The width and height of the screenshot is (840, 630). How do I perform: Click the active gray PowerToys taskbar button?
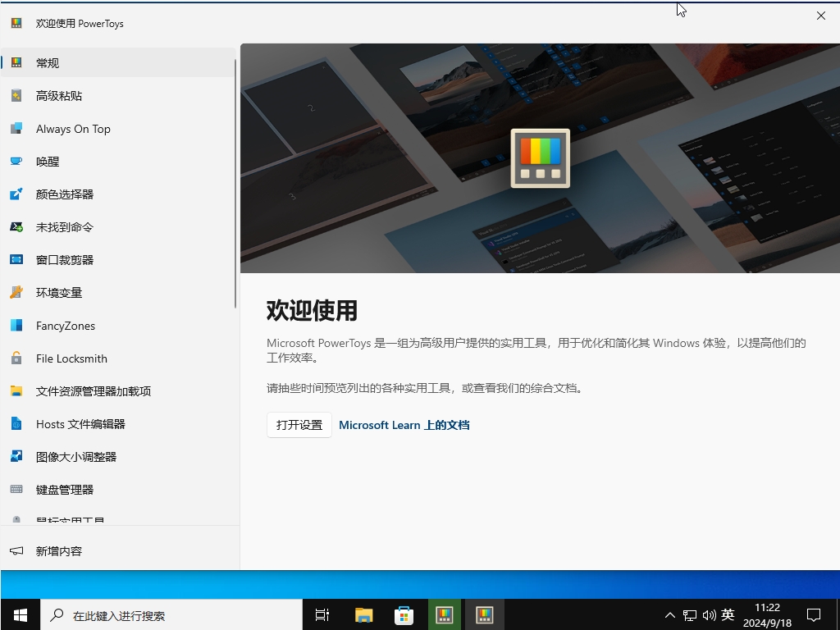click(484, 615)
